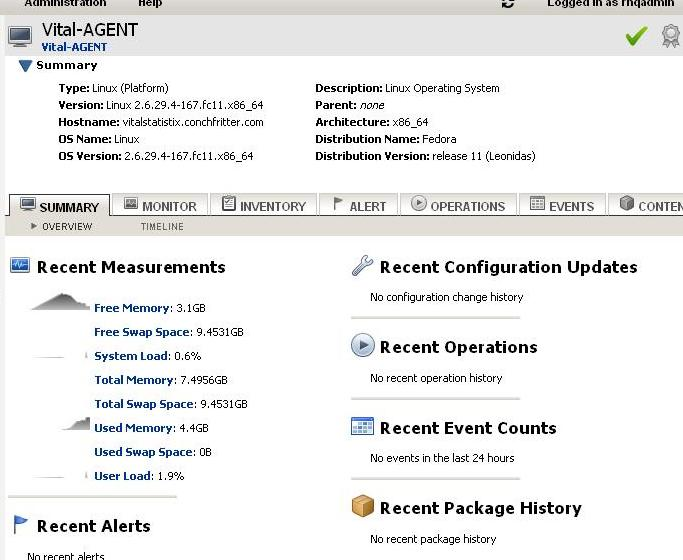Click the Distribution Name Fedora text
This screenshot has height=560, width=683.
click(439, 139)
